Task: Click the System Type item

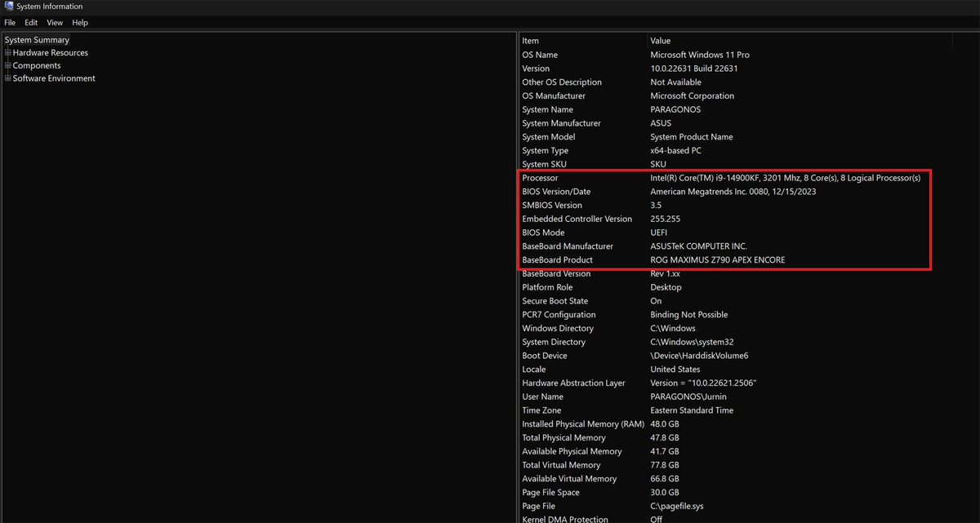Action: pos(546,151)
